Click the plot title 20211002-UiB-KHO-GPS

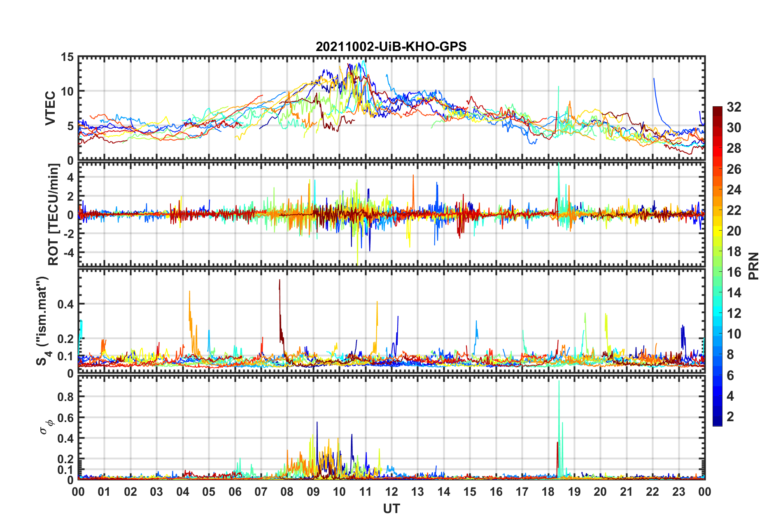pos(391,47)
